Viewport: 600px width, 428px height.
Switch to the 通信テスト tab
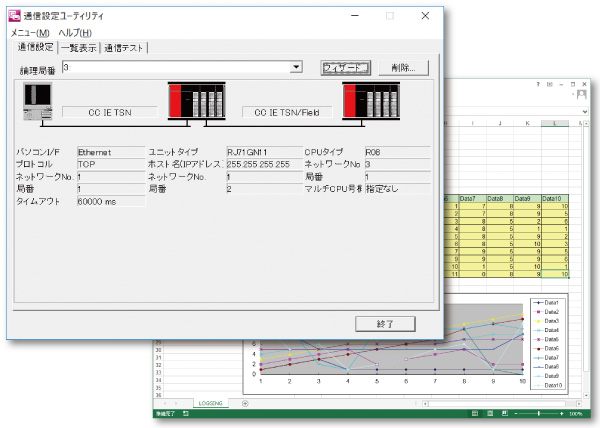[x=124, y=47]
